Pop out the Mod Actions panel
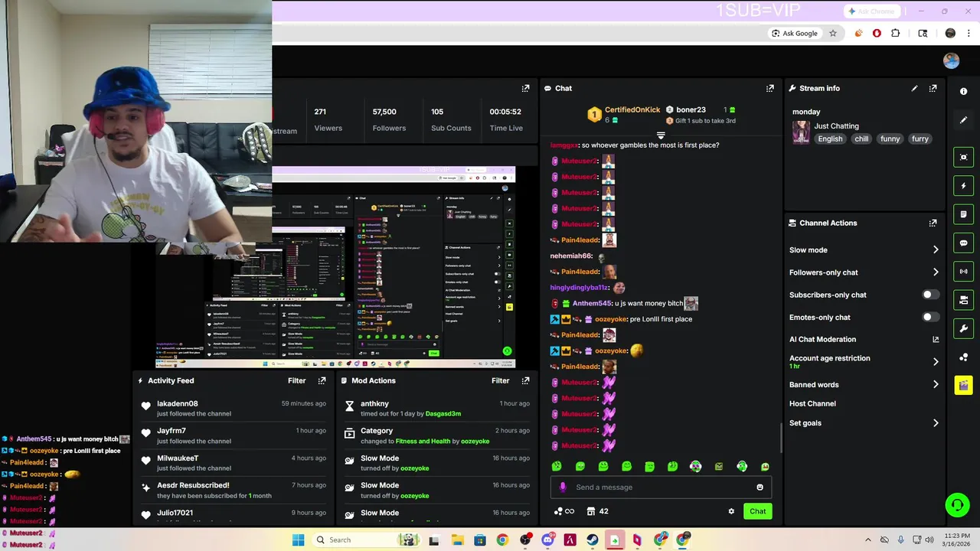The image size is (980, 551). (x=525, y=380)
